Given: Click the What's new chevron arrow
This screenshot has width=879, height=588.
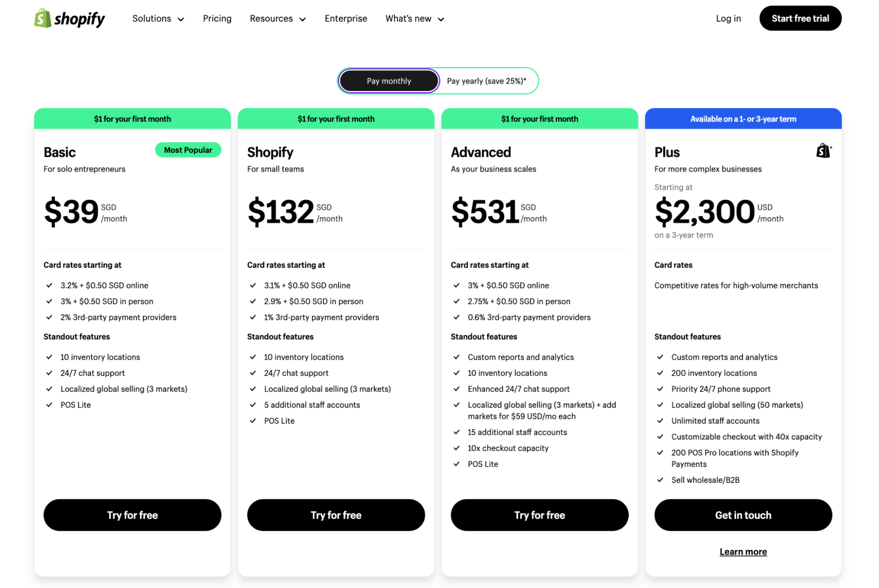Looking at the screenshot, I should 441,19.
